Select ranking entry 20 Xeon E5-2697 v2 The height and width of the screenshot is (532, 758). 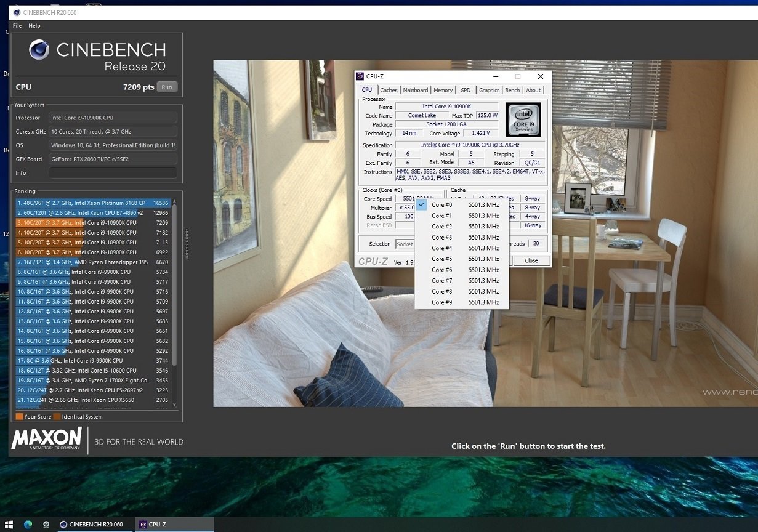[x=92, y=390]
